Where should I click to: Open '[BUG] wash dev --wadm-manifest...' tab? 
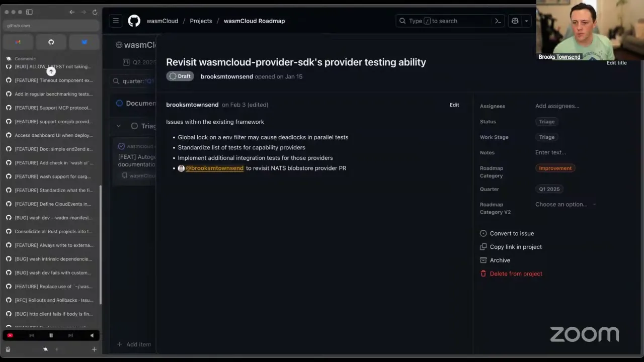(x=50, y=218)
